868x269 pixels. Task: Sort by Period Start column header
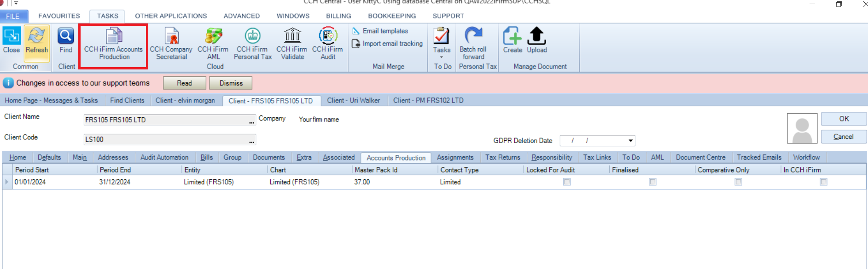(x=55, y=170)
